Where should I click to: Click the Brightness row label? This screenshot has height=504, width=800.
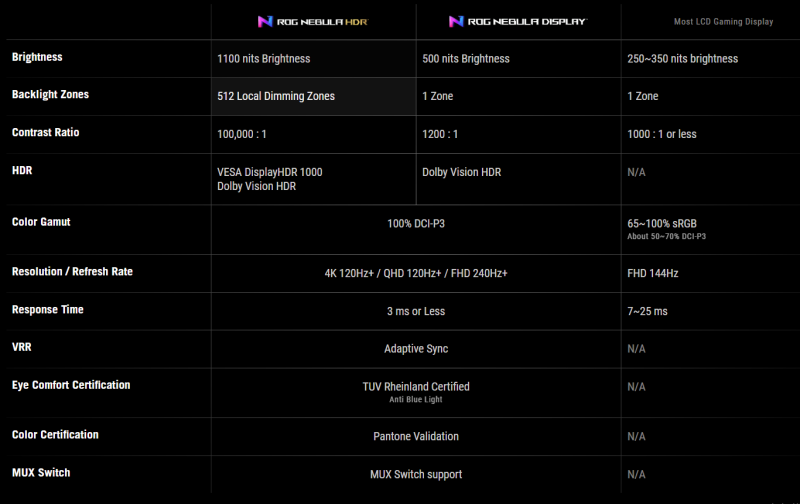[37, 57]
